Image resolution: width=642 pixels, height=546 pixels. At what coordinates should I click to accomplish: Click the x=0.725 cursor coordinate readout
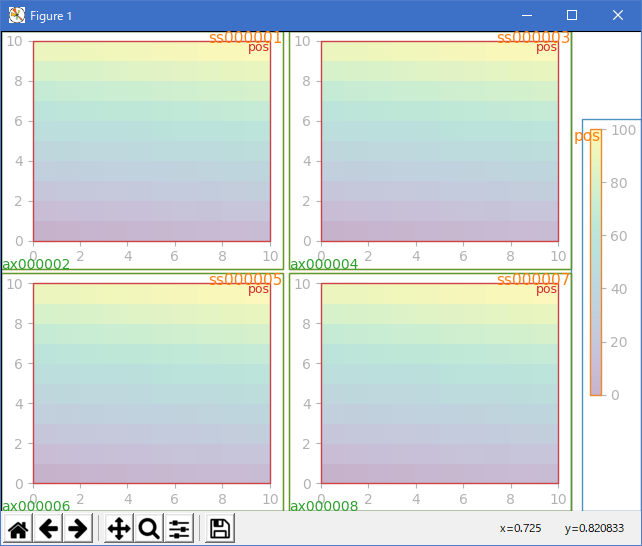point(520,528)
